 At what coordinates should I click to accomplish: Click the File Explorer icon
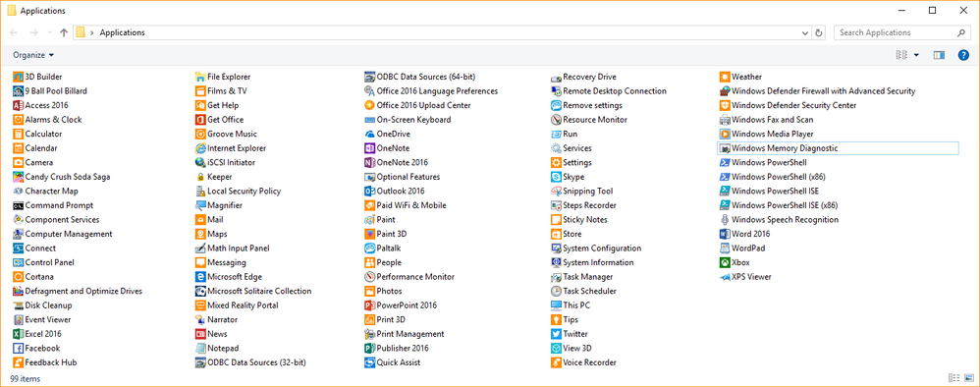pos(200,77)
